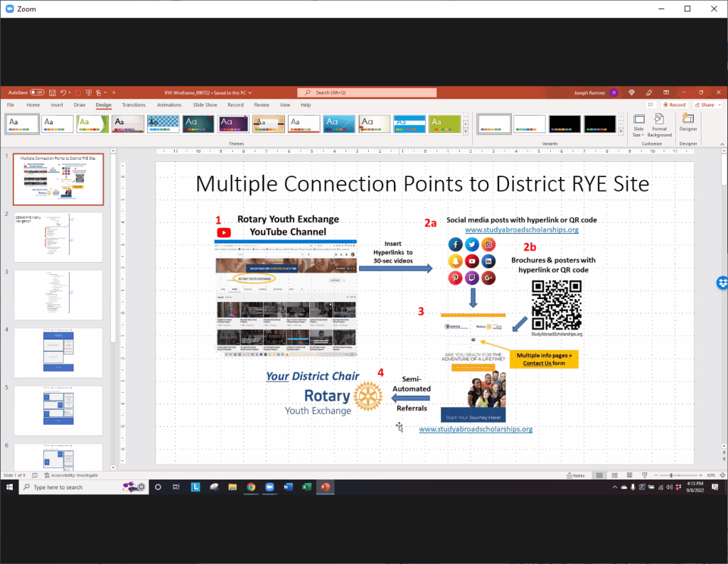Image resolution: width=728 pixels, height=564 pixels.
Task: Expand the Themes gallery more arrow
Action: click(x=466, y=131)
